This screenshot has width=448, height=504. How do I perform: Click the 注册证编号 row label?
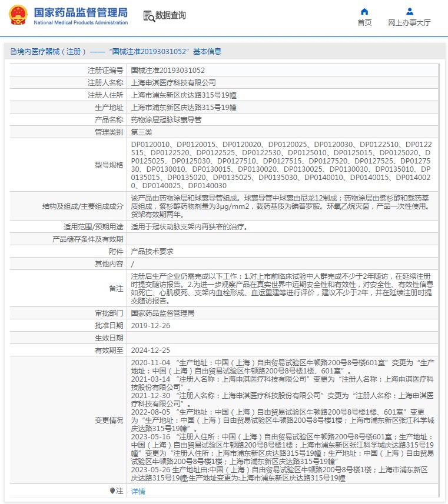(105, 70)
